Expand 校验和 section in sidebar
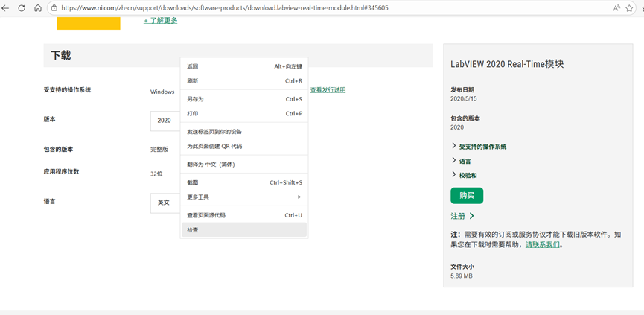The image size is (644, 315). tap(464, 175)
